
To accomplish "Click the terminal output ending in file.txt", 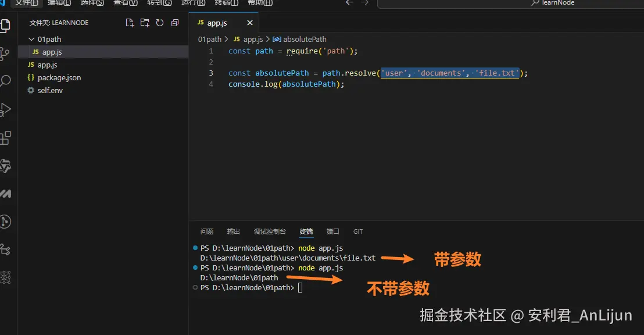I will [288, 258].
